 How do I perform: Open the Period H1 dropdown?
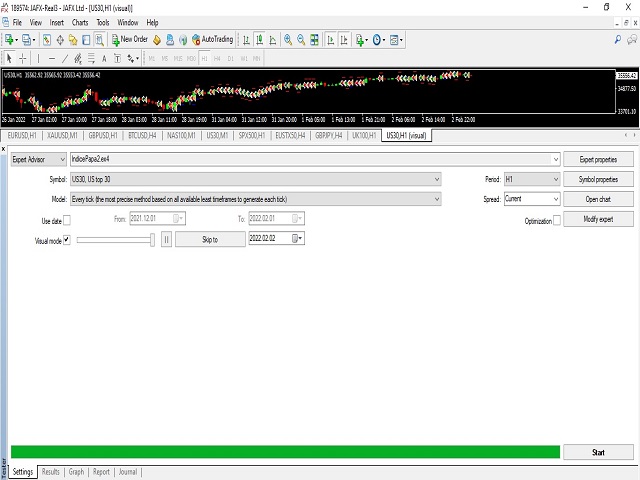point(532,179)
